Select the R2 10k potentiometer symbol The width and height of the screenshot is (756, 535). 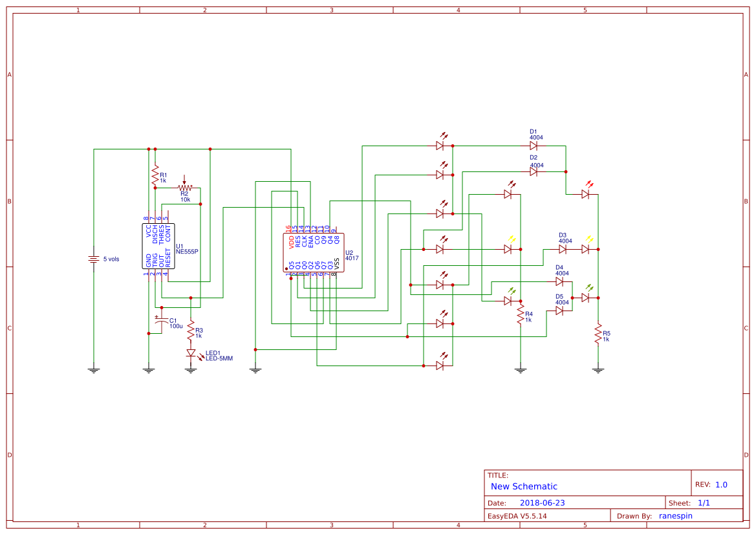(185, 186)
